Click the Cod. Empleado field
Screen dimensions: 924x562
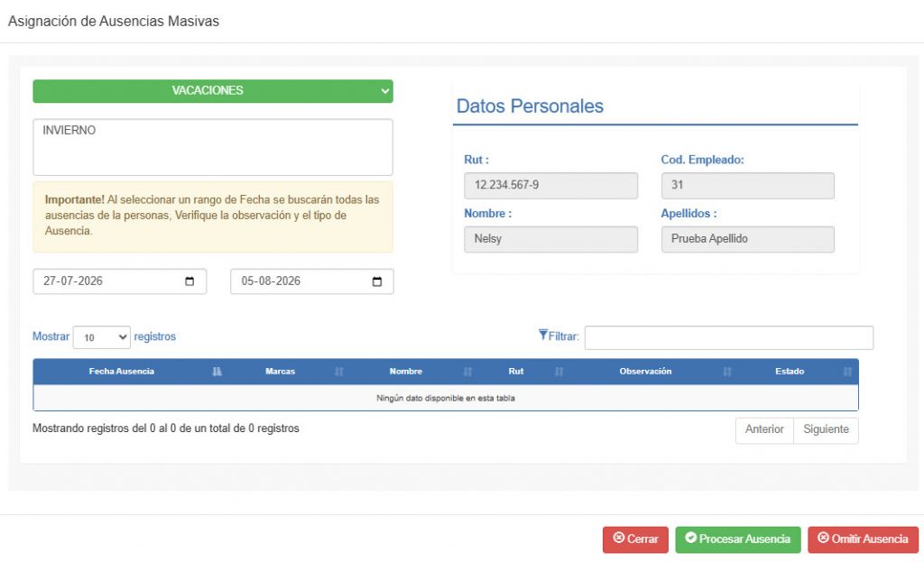(747, 186)
